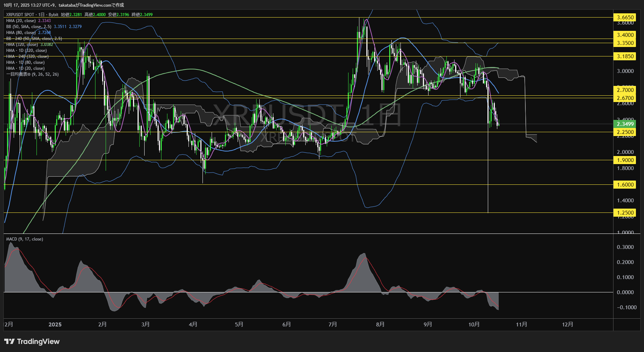Screen dimensions: 644x352
Task: Select the XRPUSDT SPOT symbol title
Action: (20, 15)
